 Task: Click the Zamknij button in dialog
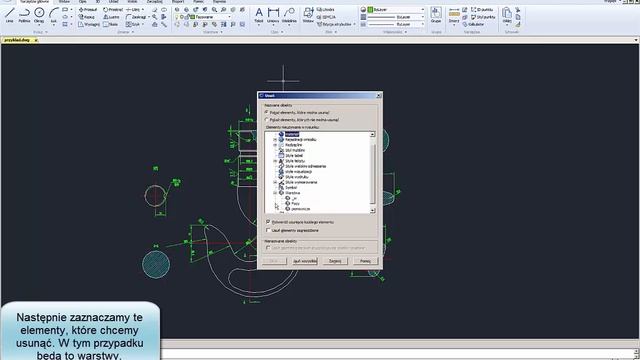coord(335,261)
